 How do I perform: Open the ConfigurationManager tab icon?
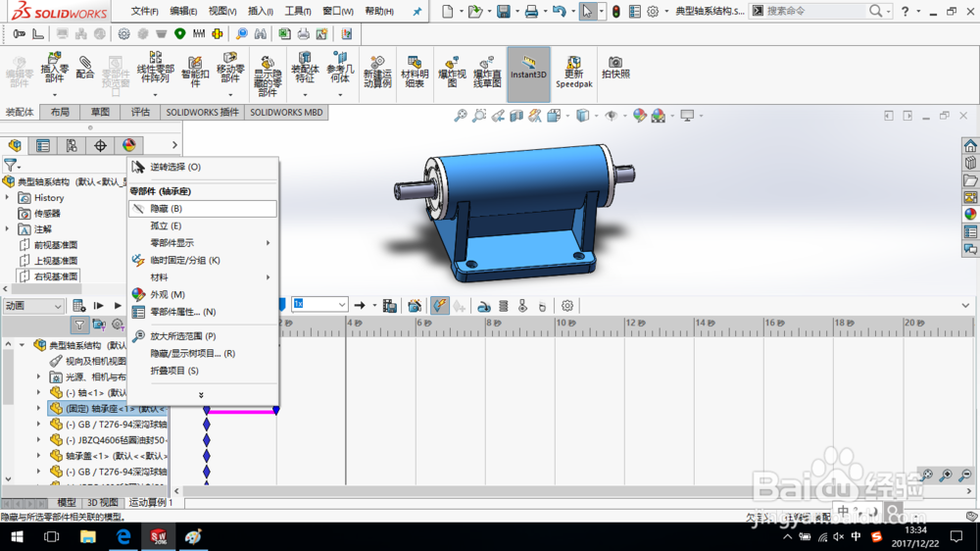[72, 145]
